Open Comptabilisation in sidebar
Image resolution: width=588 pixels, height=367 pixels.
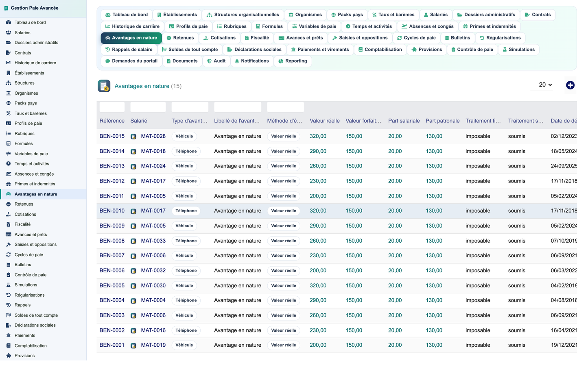[x=31, y=346]
